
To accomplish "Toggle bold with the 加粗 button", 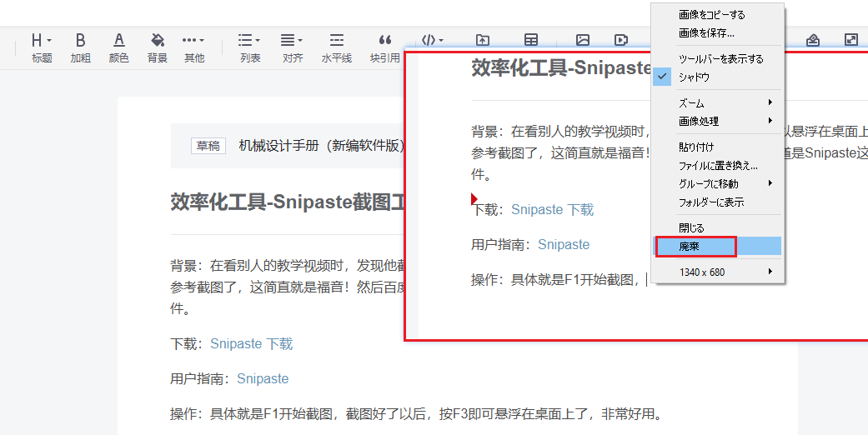I will pos(80,47).
